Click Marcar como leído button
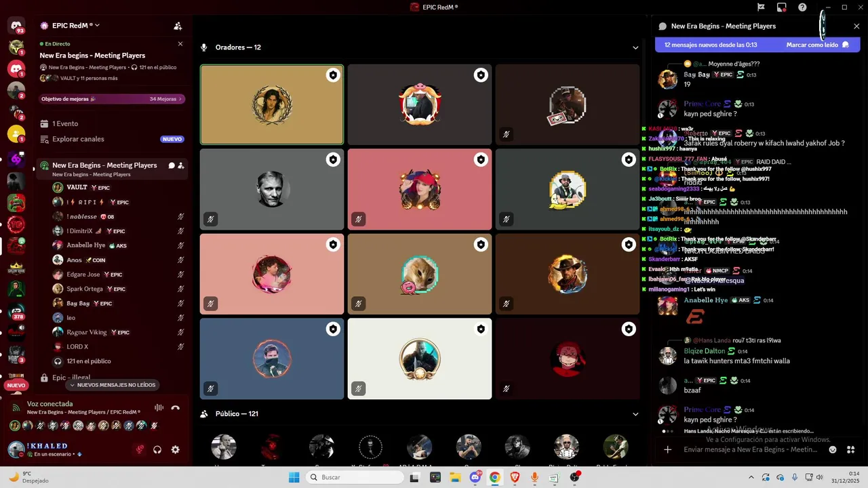 [x=818, y=45]
